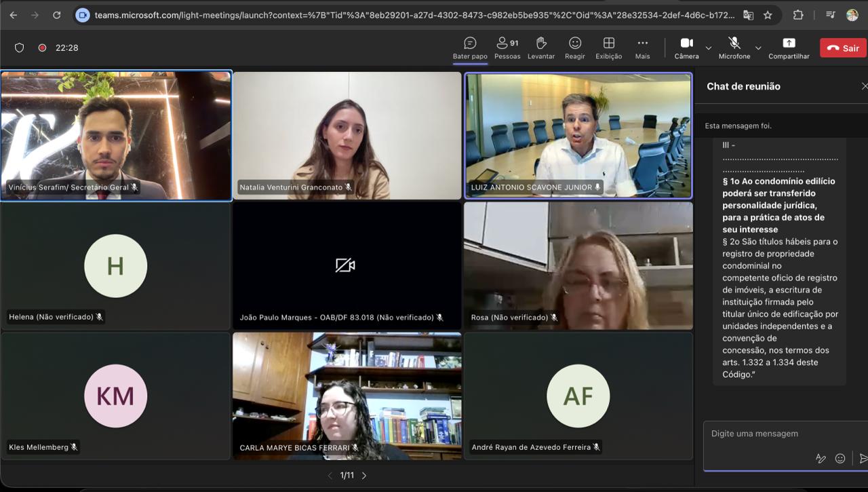This screenshot has height=492, width=868.
Task: Go to previous page of participants
Action: pos(330,476)
